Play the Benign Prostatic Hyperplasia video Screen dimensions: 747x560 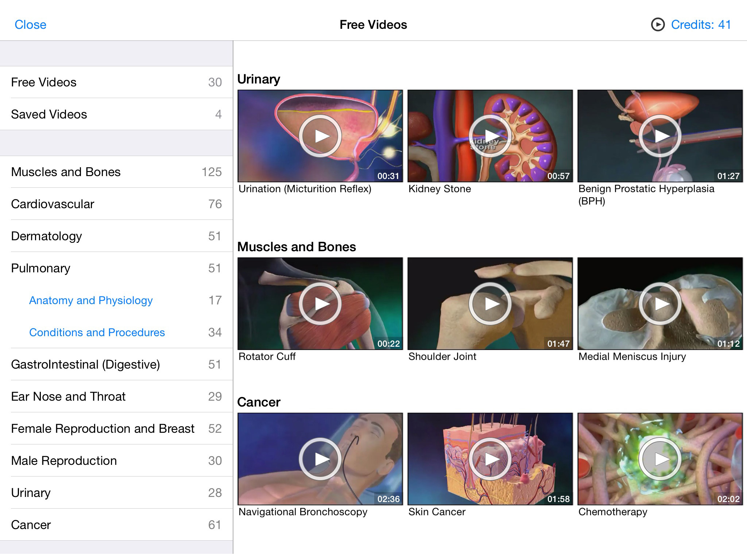tap(660, 136)
